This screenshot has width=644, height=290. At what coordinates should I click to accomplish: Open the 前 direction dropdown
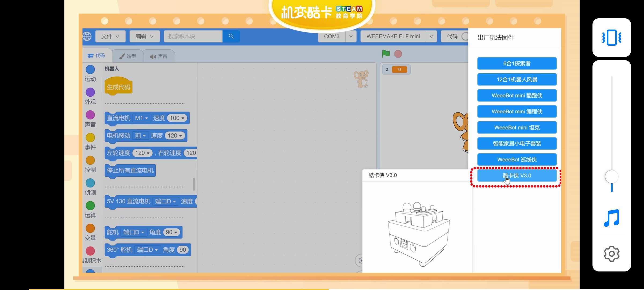140,136
